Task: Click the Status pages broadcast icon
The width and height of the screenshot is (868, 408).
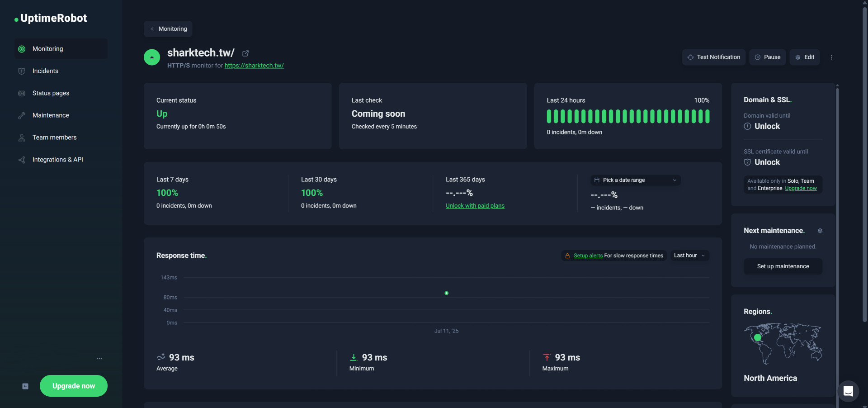Action: (22, 93)
